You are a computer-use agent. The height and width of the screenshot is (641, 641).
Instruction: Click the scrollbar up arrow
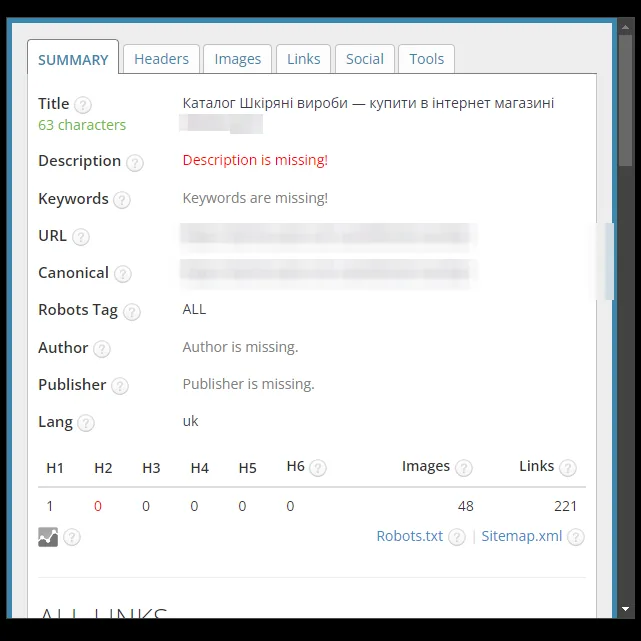point(625,27)
